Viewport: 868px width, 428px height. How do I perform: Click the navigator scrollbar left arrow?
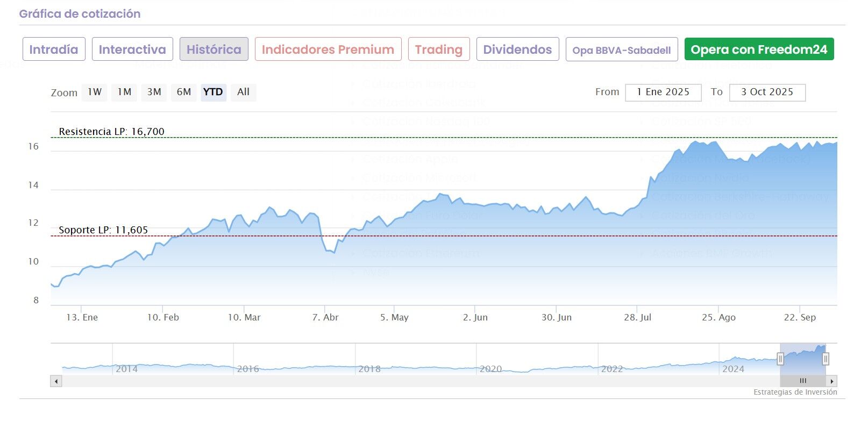tap(56, 381)
